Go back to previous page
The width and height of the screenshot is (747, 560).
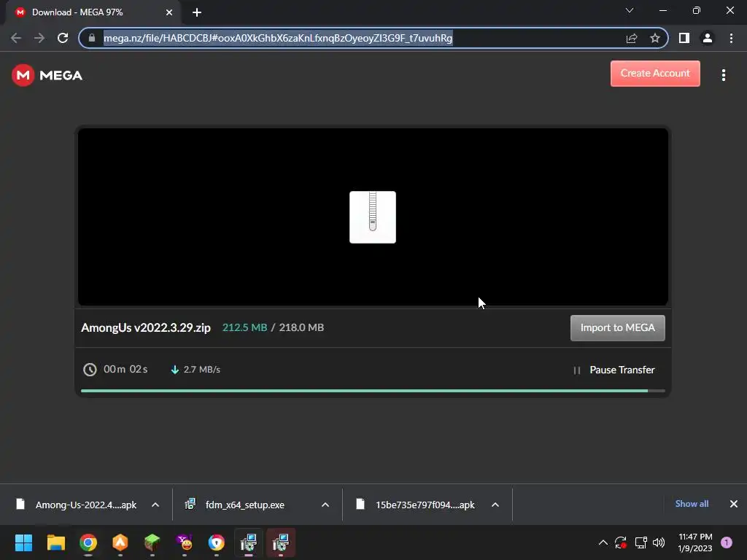pos(16,38)
